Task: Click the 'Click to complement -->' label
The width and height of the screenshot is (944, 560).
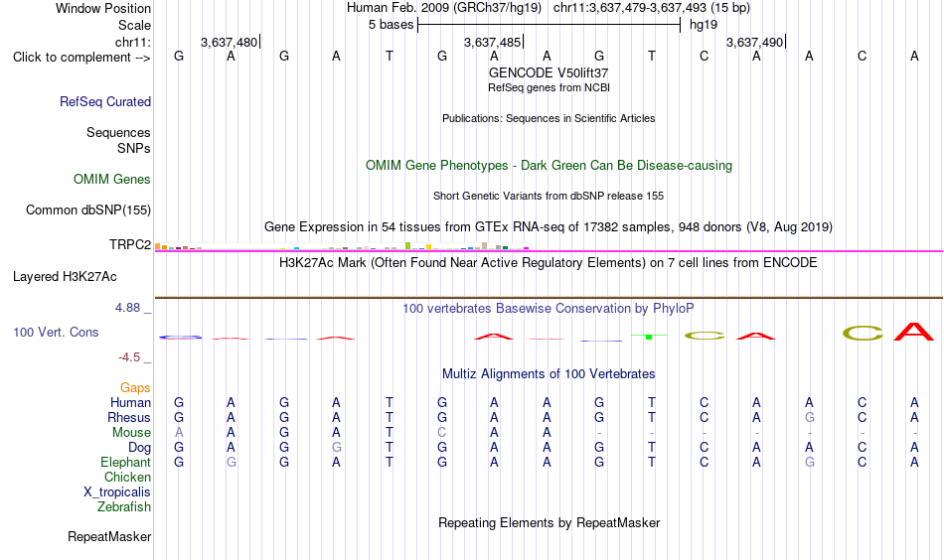Action: tap(81, 58)
